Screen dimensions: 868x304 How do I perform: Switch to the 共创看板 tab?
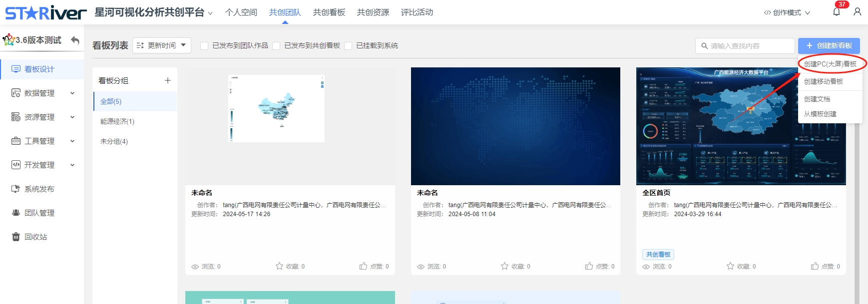pos(329,12)
